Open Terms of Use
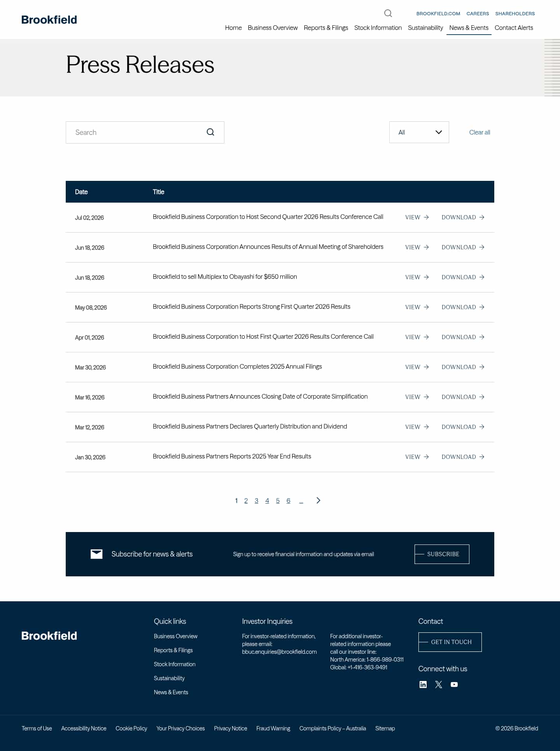 point(37,728)
